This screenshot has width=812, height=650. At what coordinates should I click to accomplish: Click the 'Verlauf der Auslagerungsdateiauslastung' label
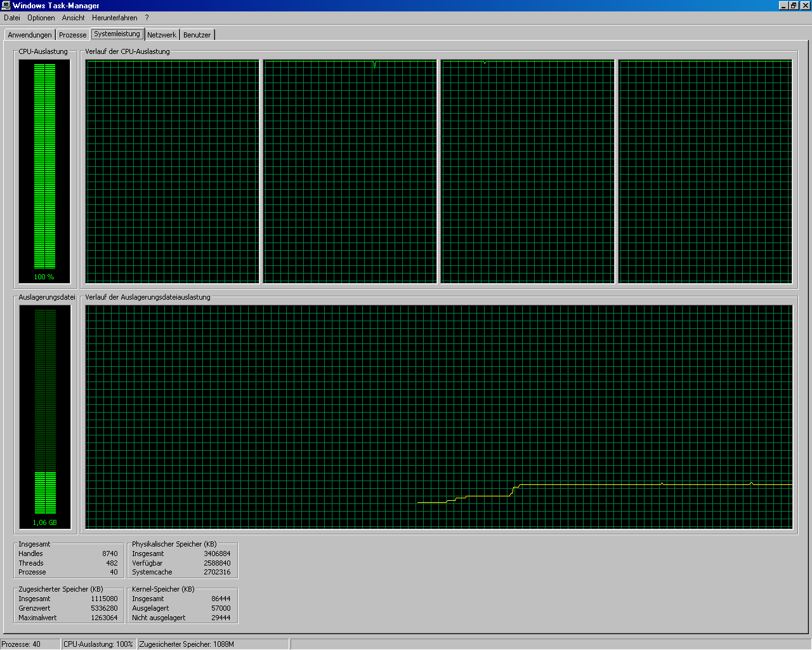148,297
